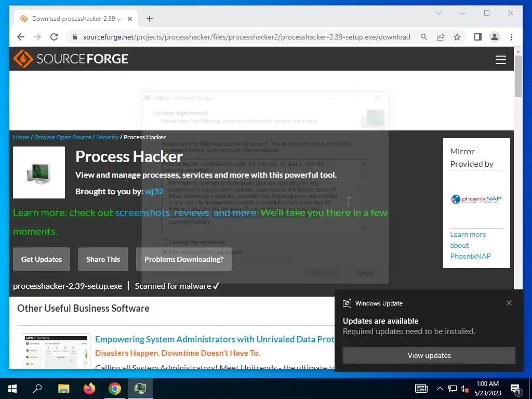532x399 pixels.
Task: Click the phoenixNAP mirror logo
Action: 476,199
